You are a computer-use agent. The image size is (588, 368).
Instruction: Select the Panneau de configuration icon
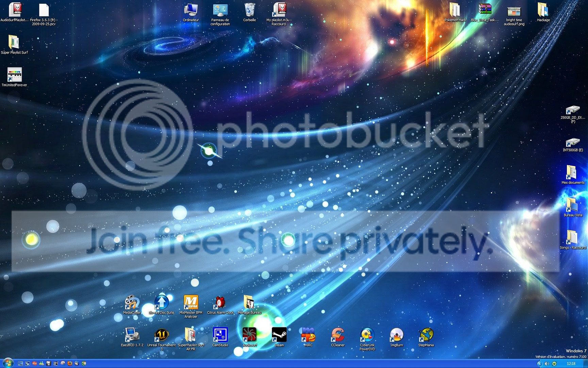pos(220,14)
